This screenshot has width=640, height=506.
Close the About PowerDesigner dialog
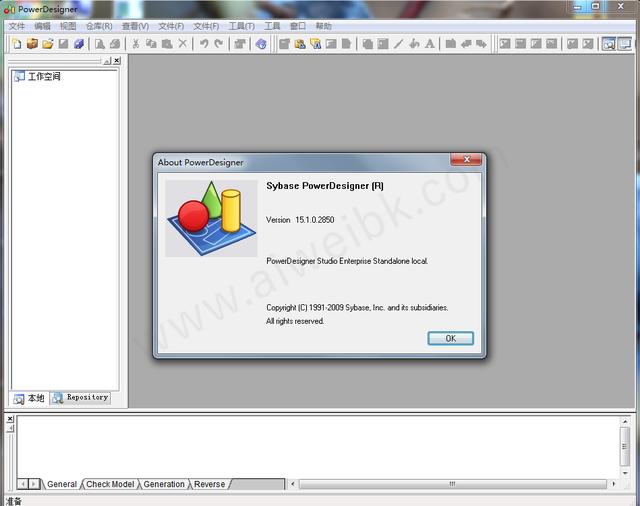466,160
